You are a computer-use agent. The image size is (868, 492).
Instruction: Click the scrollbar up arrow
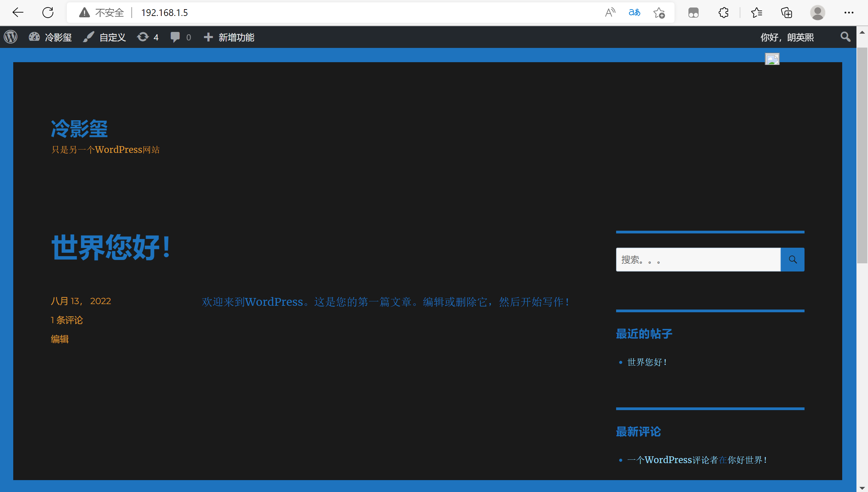click(862, 32)
